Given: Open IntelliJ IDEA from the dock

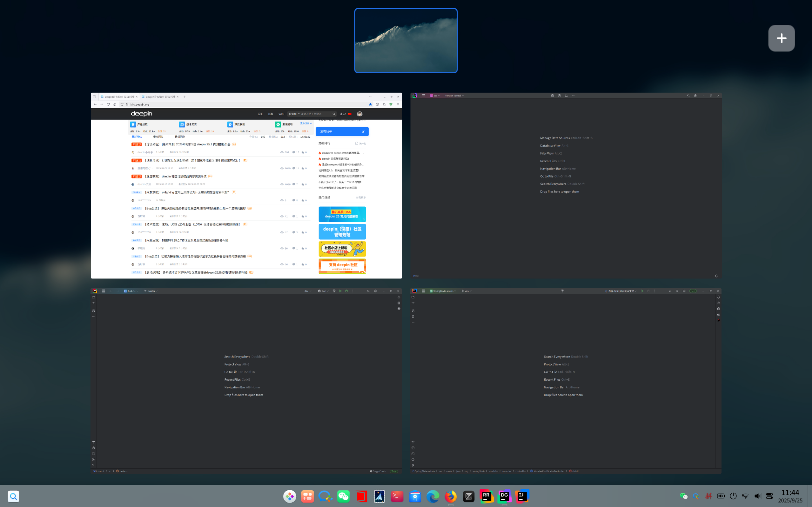Looking at the screenshot, I should 522,496.
